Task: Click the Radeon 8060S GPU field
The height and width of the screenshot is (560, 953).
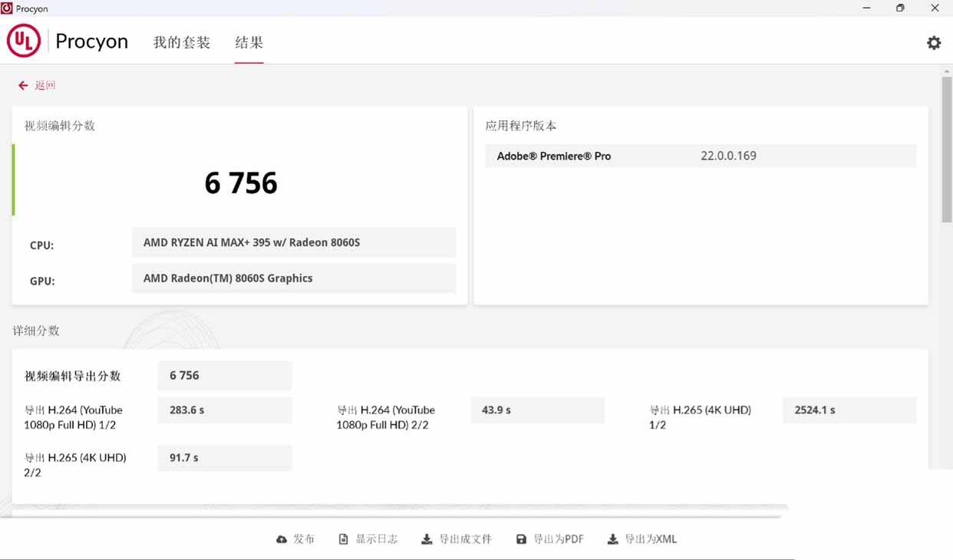Action: (295, 278)
